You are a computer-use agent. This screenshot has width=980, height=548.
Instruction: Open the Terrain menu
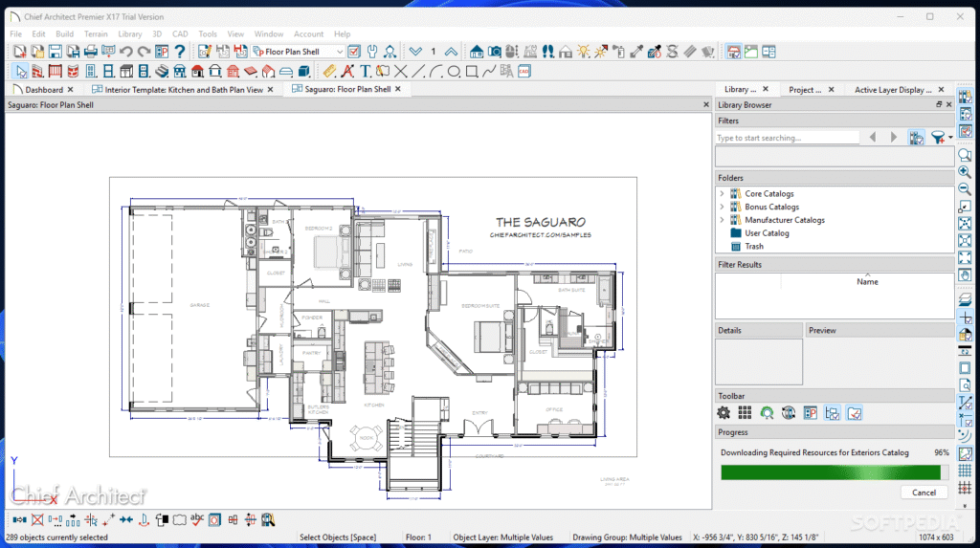coord(96,33)
